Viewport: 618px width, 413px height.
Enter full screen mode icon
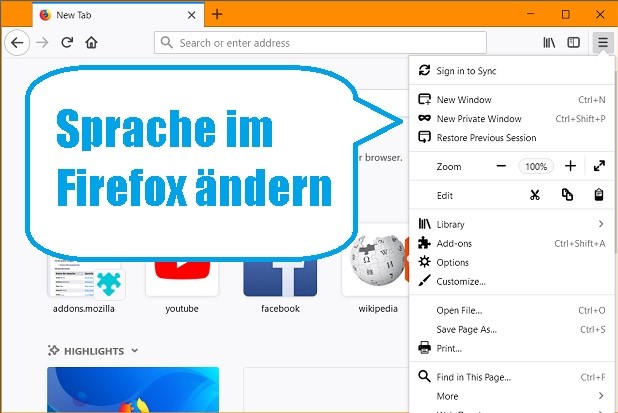[599, 166]
